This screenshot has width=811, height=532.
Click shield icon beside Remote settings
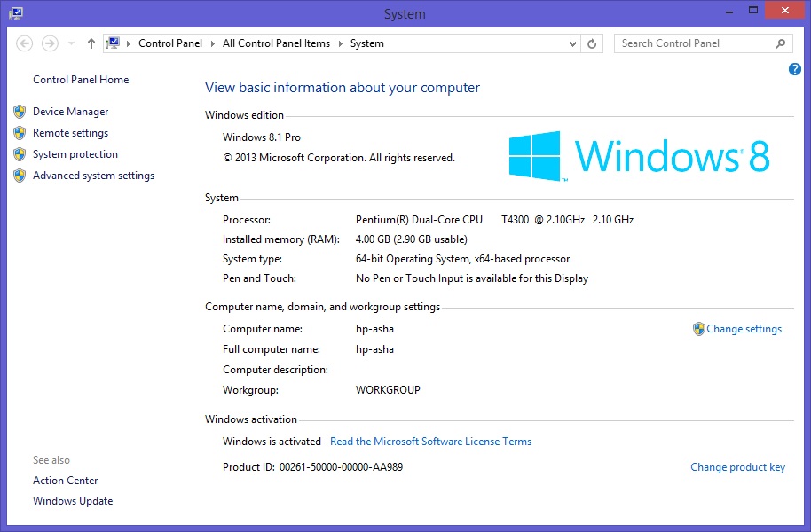pos(20,133)
